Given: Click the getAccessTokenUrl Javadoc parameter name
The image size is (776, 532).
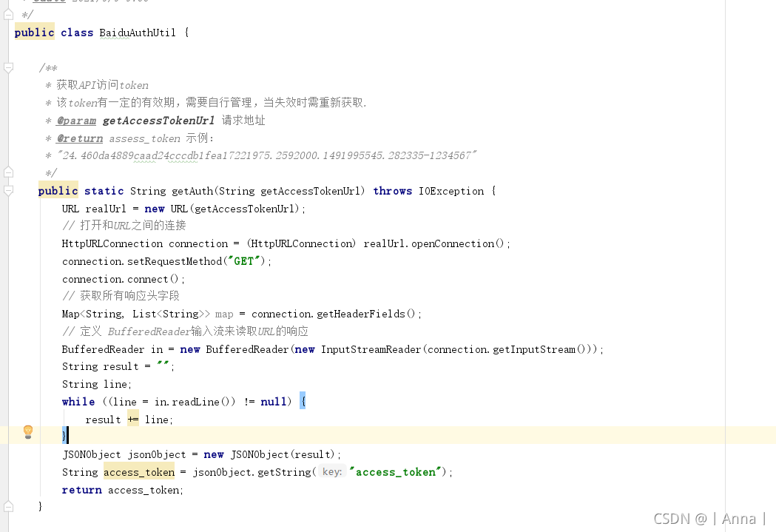Looking at the screenshot, I should click(159, 121).
